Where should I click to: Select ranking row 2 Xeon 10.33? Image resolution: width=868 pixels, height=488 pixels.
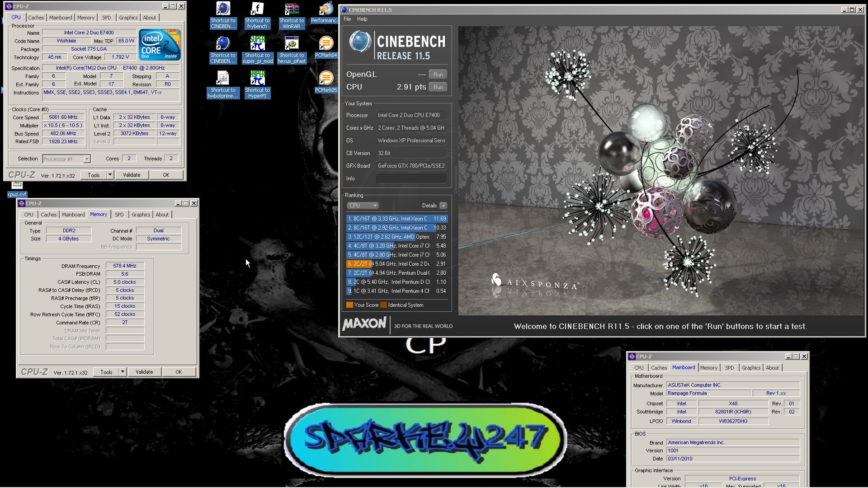tap(397, 228)
